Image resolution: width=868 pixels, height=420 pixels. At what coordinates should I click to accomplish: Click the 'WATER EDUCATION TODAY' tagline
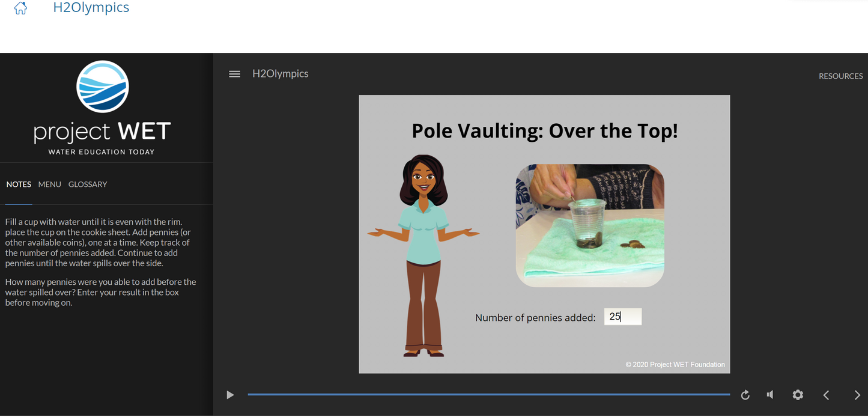click(x=102, y=152)
